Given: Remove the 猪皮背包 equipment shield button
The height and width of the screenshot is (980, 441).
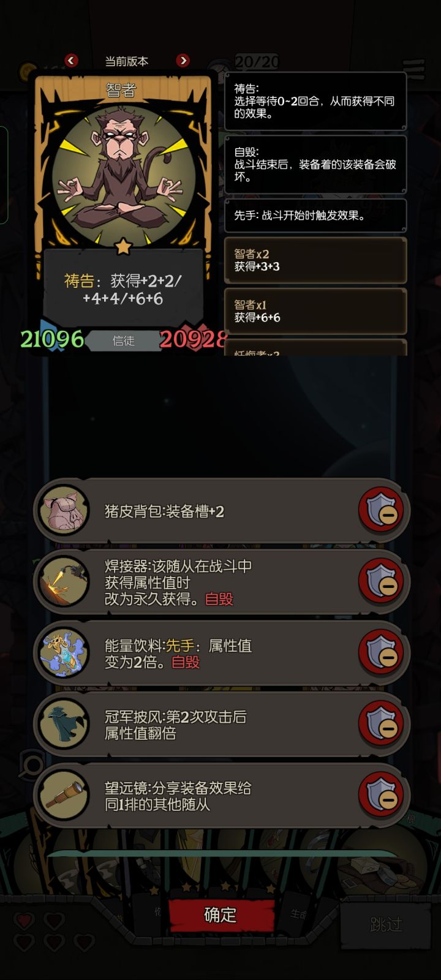Looking at the screenshot, I should click(x=382, y=511).
